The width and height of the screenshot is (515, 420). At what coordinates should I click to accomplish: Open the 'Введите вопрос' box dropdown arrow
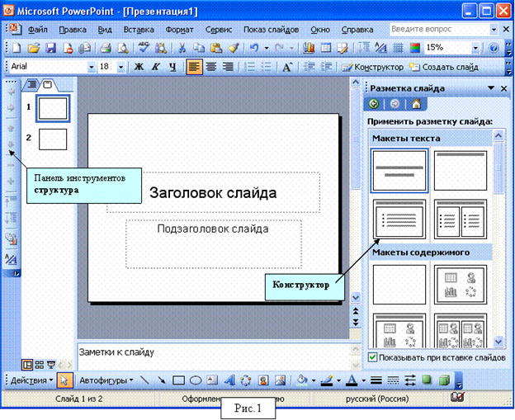pos(494,30)
